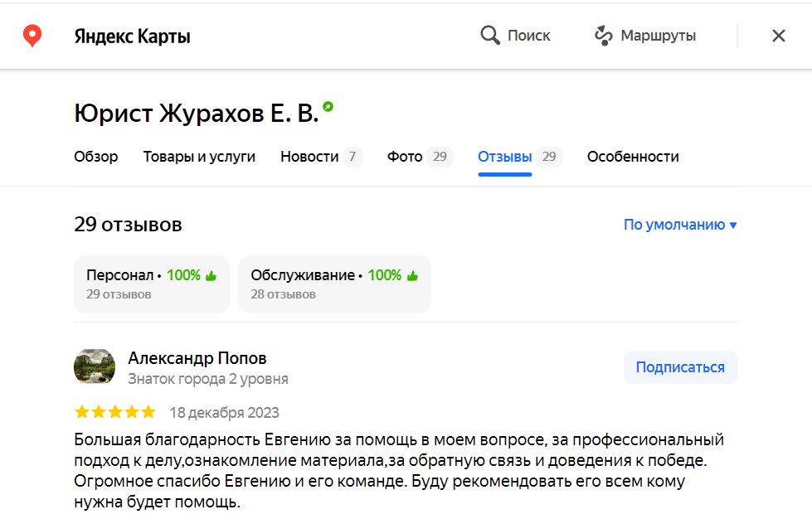Click thumbs-up icon in Персонал chip

(211, 276)
